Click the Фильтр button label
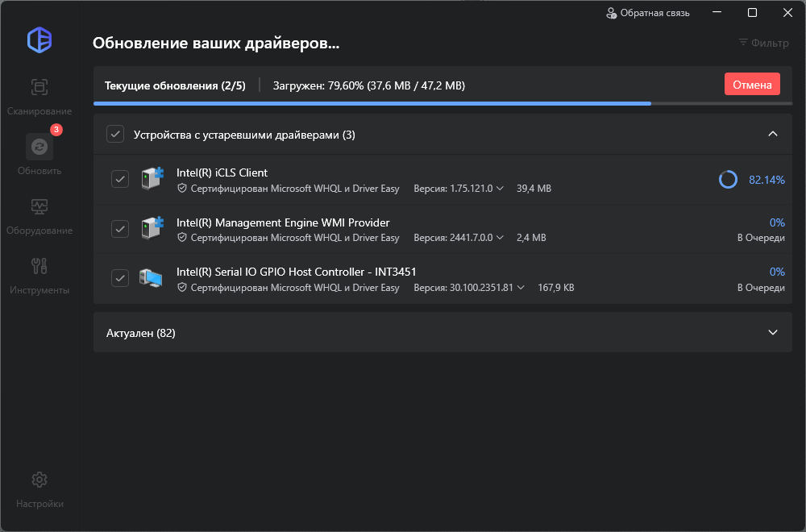This screenshot has height=532, width=806. (770, 43)
